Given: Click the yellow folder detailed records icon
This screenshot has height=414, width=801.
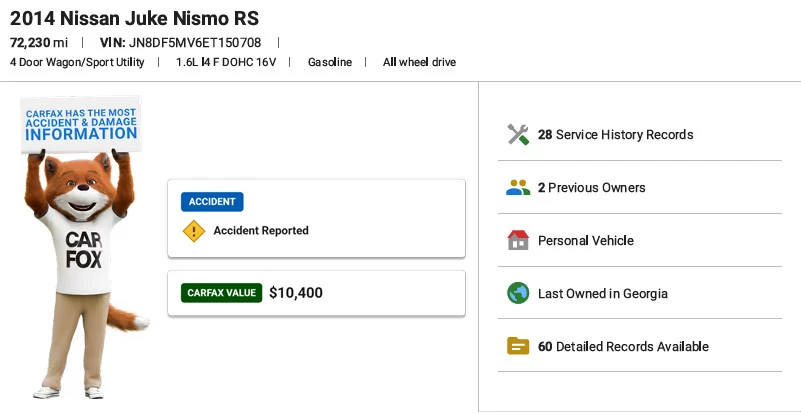Looking at the screenshot, I should coord(518,346).
